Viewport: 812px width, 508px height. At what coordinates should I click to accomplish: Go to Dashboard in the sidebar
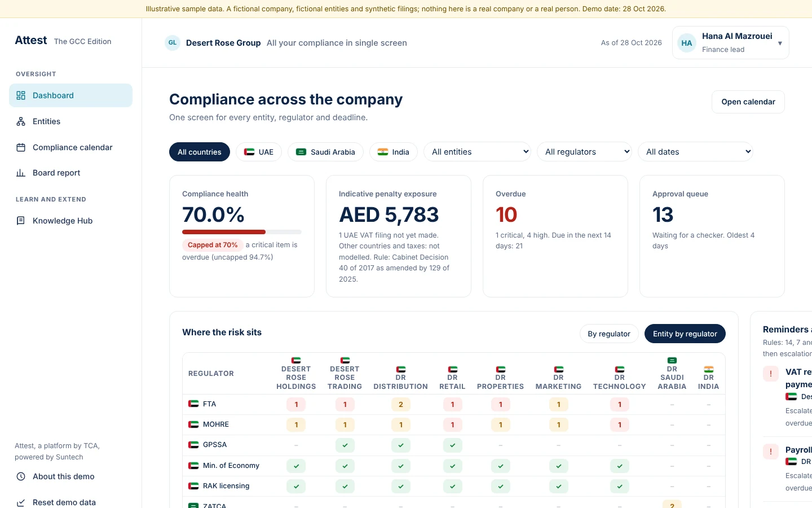pos(70,95)
